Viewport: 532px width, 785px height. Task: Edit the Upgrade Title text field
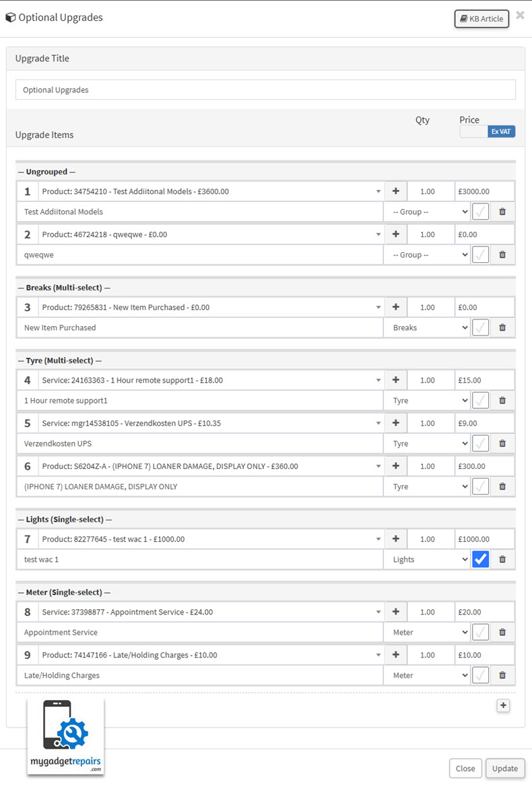tap(265, 90)
